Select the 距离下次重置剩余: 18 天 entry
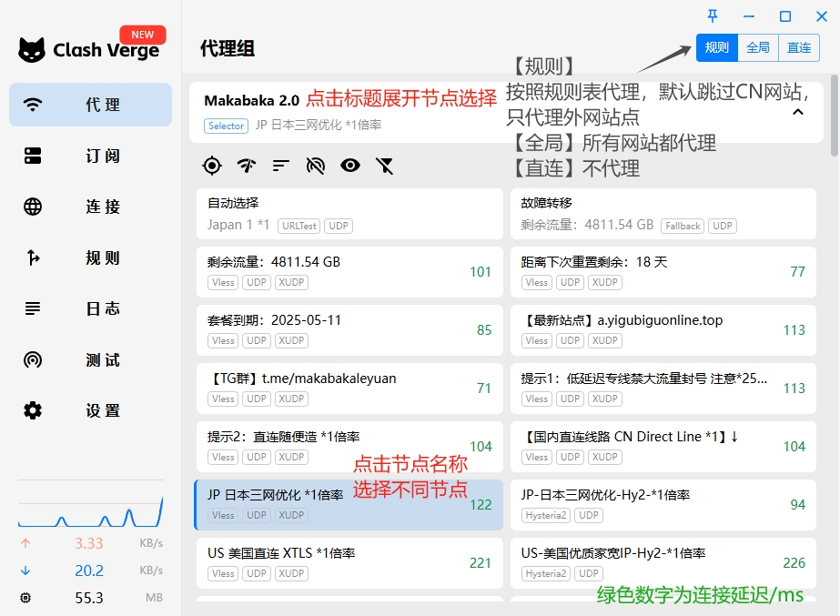The width and height of the screenshot is (840, 616). (663, 272)
